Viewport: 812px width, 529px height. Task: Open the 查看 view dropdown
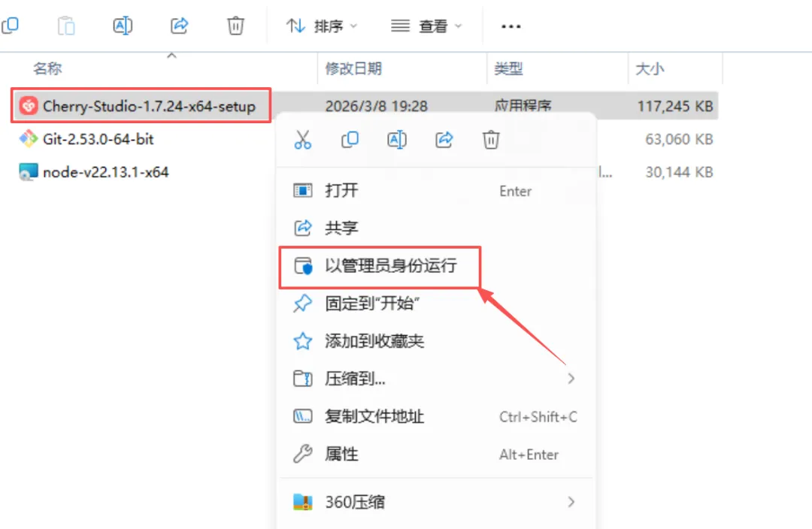pyautogui.click(x=426, y=26)
